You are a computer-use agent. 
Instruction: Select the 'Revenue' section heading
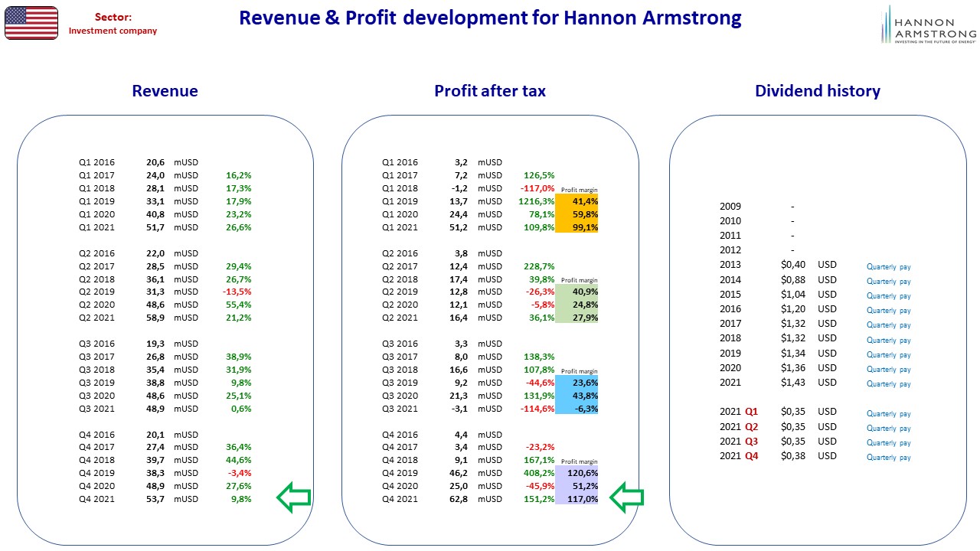[165, 91]
